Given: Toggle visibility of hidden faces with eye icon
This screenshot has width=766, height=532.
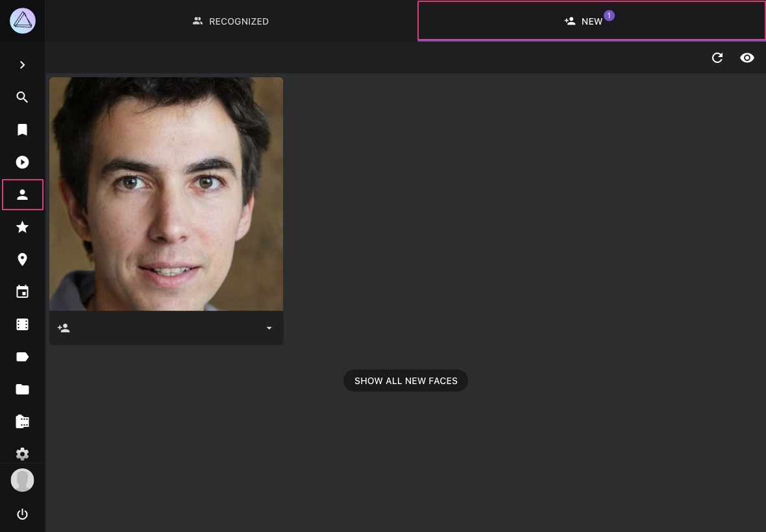Looking at the screenshot, I should coord(747,58).
